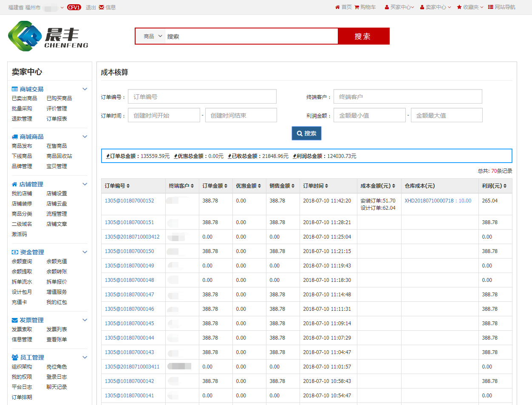Collapse the 资金管理 sidebar section
The image size is (532, 405).
[x=85, y=252]
